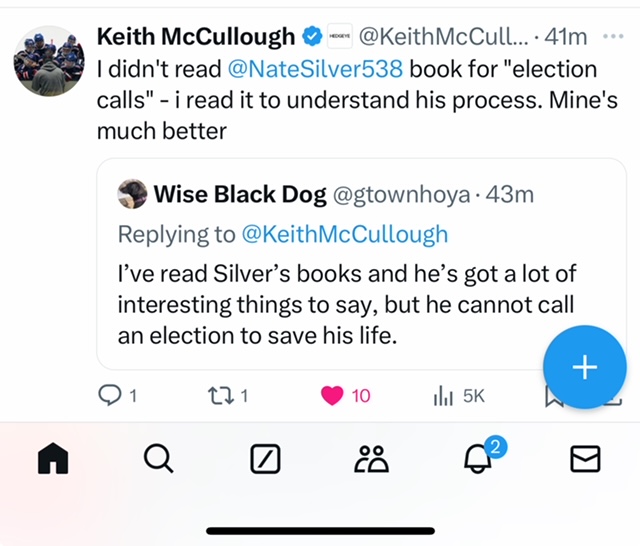This screenshot has width=640, height=546.
Task: Open the Search tab
Action: point(158,458)
